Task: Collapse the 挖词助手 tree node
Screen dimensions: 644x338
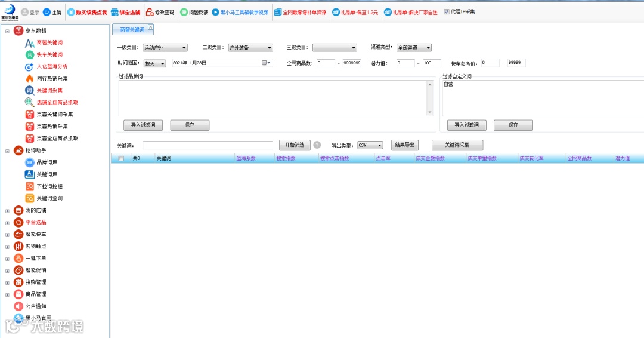Action: pyautogui.click(x=7, y=151)
